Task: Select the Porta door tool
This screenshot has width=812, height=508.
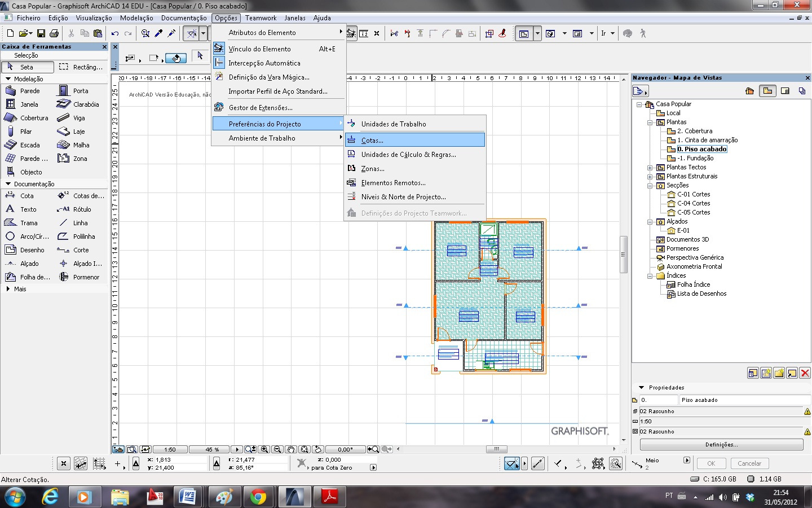Action: (80, 90)
